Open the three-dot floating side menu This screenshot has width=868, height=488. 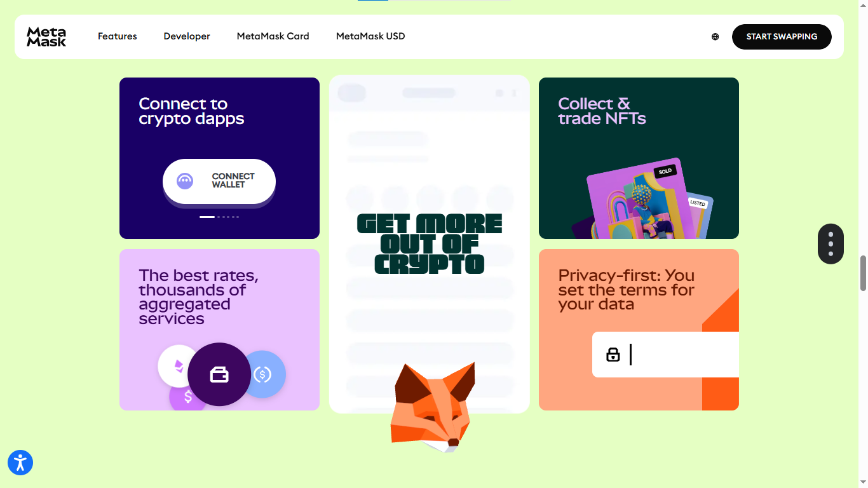(831, 244)
